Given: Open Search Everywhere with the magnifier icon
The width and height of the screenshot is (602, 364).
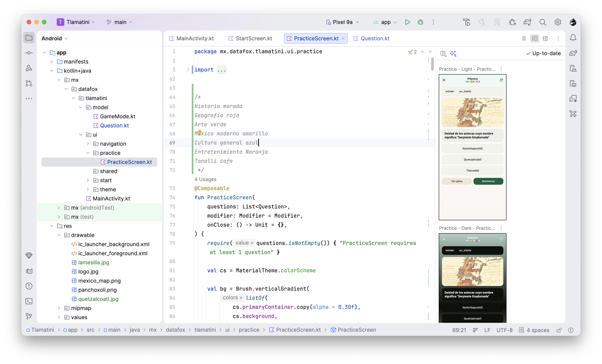Looking at the screenshot, I should (543, 22).
